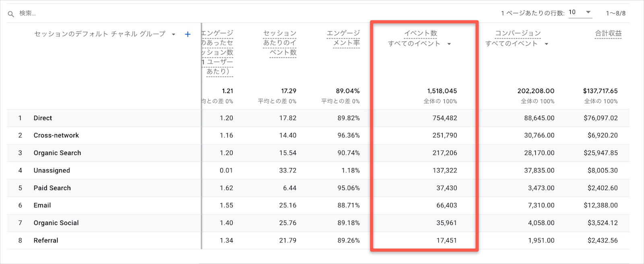Expand イベント数 すべてのイベント dropdown

449,44
